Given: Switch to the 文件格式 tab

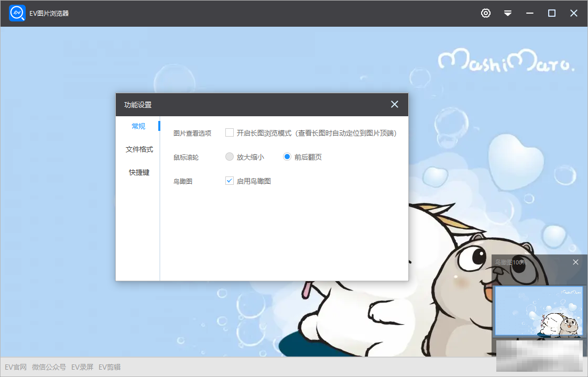Looking at the screenshot, I should (139, 149).
